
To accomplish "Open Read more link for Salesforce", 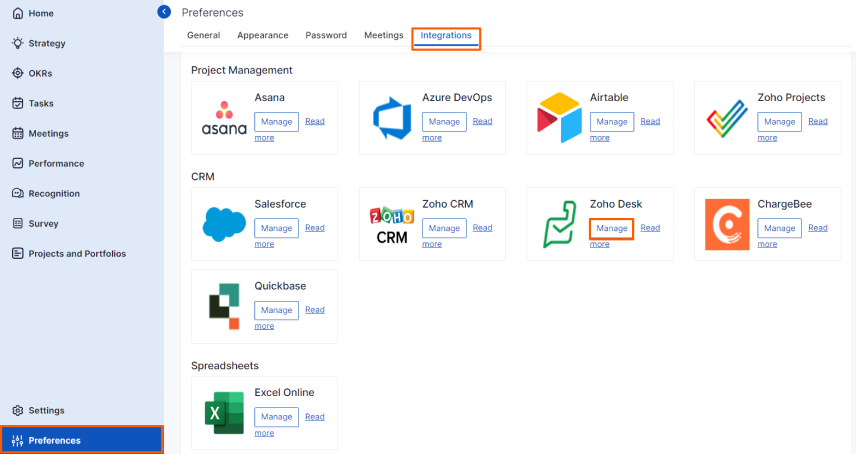I will click(x=314, y=228).
